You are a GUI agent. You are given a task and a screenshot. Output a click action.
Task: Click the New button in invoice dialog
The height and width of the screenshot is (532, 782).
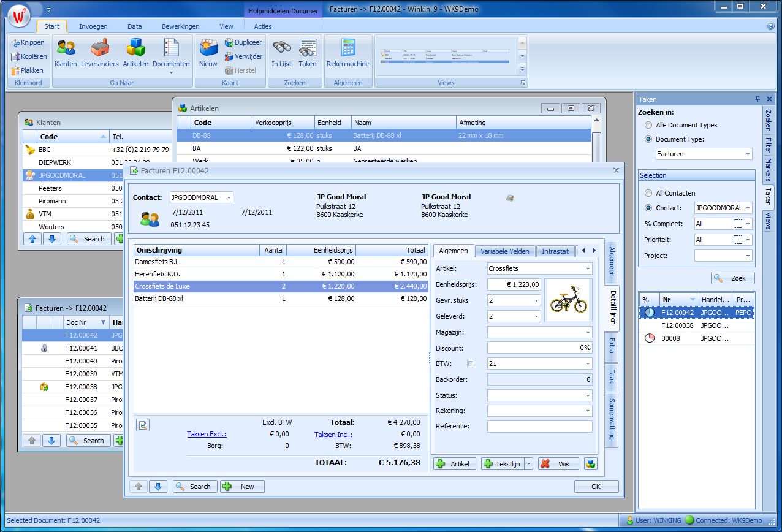(x=242, y=487)
